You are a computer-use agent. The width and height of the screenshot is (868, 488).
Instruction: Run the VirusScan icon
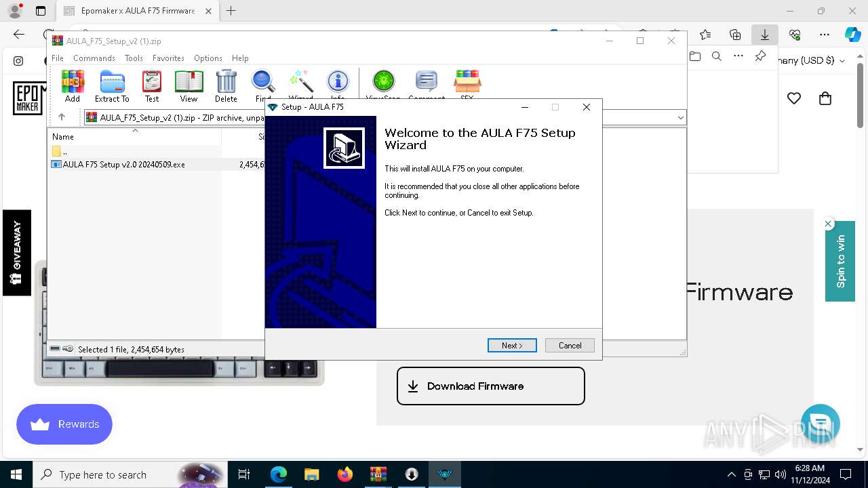point(383,83)
